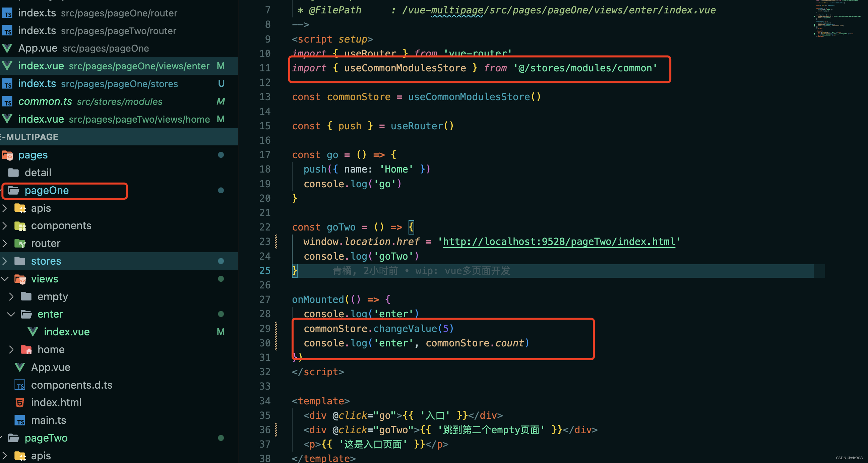Click git blame annotation on line 25

pyautogui.click(x=421, y=271)
